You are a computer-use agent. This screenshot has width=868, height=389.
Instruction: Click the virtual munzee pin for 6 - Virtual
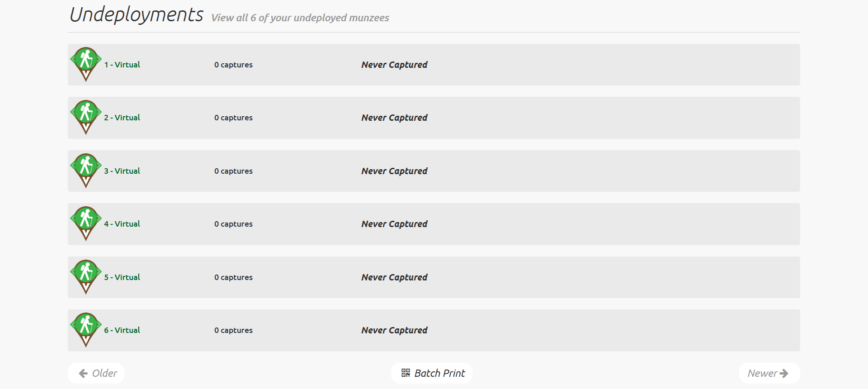pyautogui.click(x=86, y=328)
